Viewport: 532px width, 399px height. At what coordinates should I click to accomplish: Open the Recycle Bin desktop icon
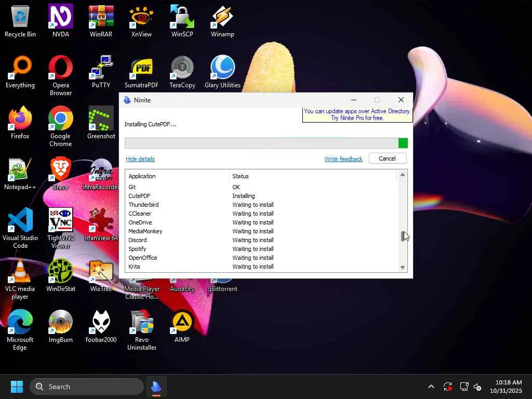(x=20, y=21)
